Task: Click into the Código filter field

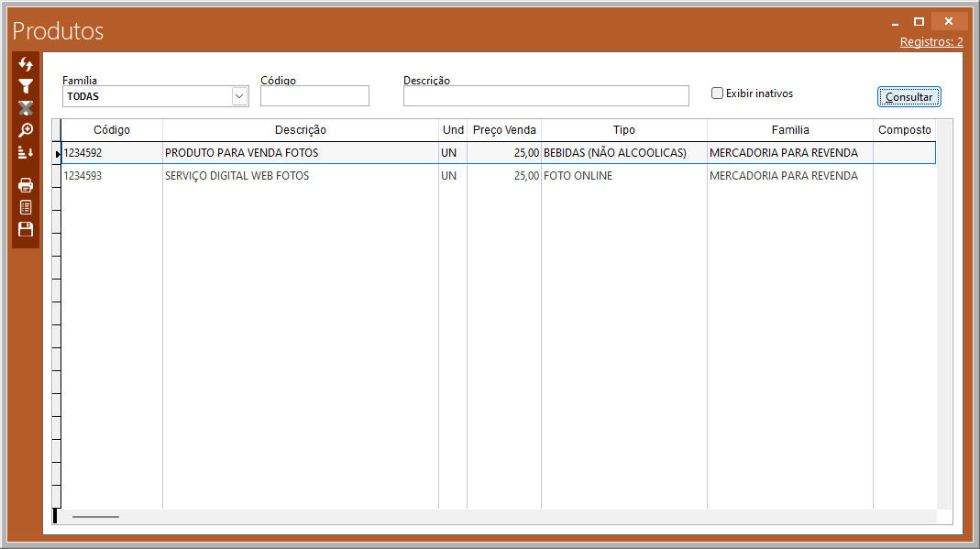Action: [x=314, y=96]
